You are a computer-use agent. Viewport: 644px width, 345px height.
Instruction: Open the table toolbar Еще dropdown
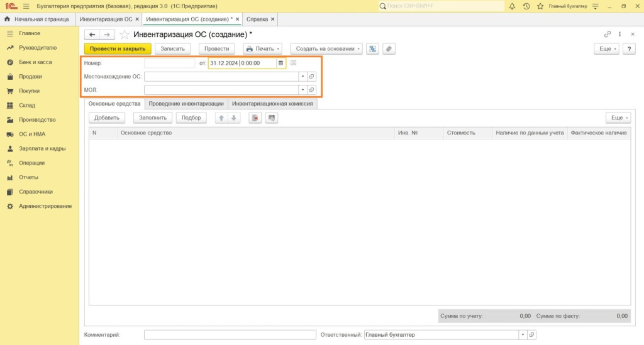click(618, 118)
